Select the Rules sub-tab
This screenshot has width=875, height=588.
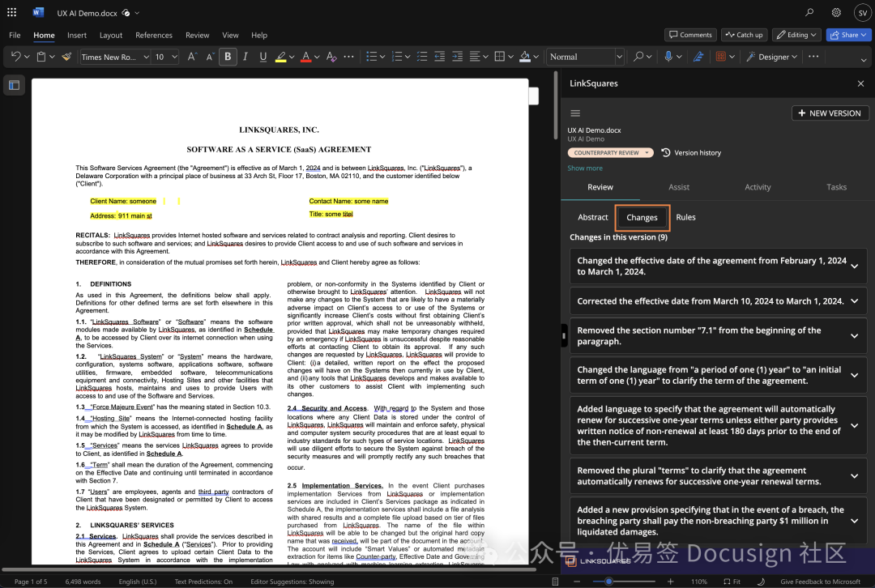[685, 217]
